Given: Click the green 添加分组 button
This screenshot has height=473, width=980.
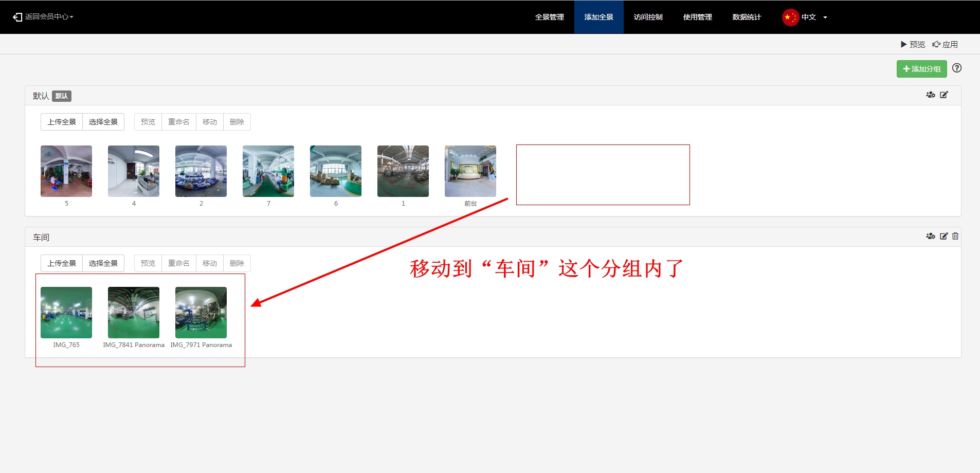Looking at the screenshot, I should (921, 69).
